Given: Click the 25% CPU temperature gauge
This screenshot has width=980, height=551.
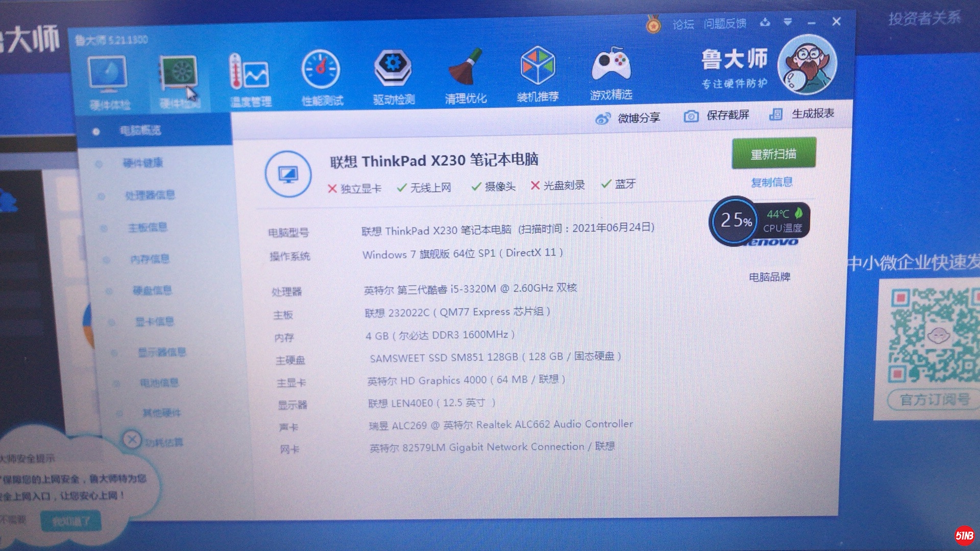Looking at the screenshot, I should (x=735, y=221).
